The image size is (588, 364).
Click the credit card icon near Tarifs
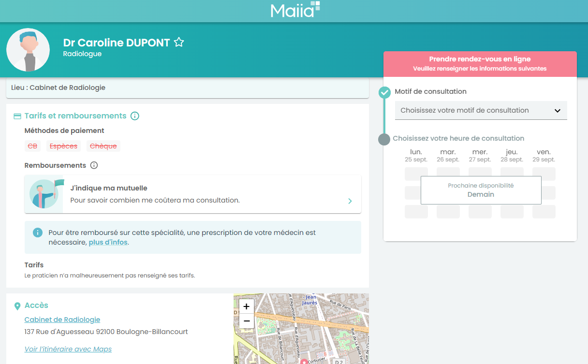click(17, 116)
